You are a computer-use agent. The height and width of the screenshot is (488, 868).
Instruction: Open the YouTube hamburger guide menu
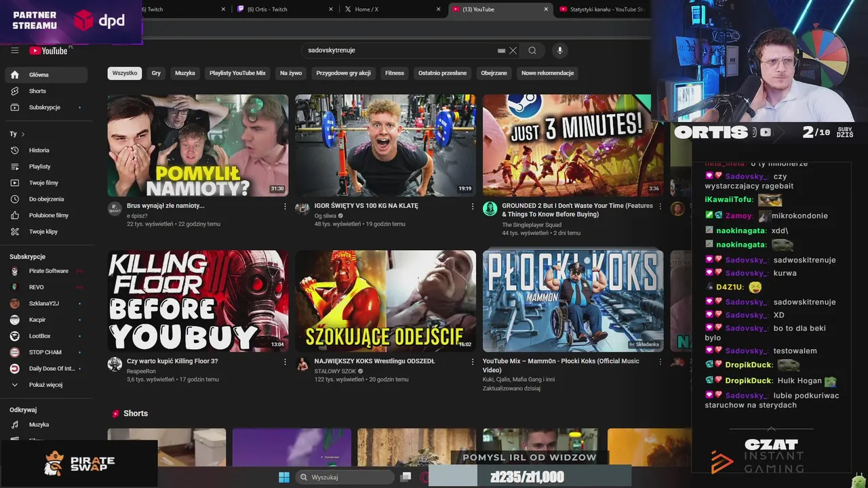click(15, 50)
